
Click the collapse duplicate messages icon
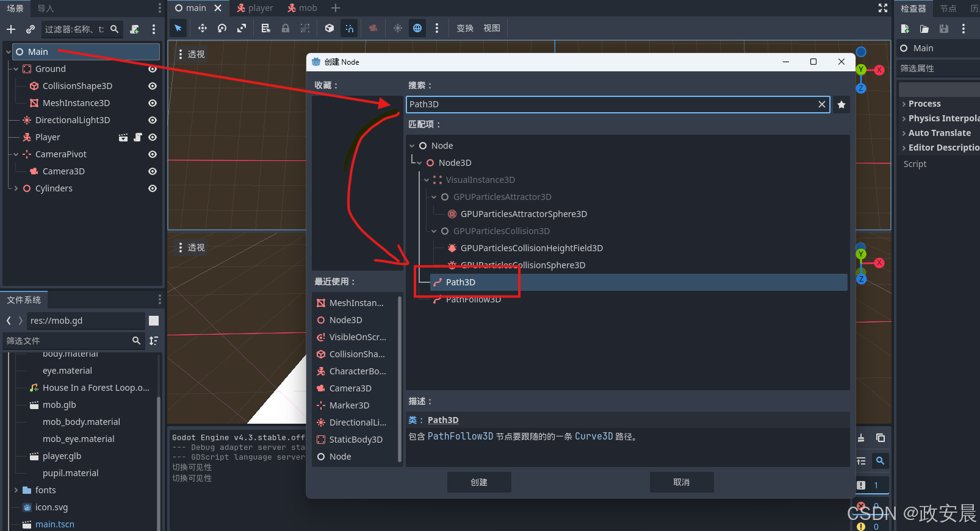click(861, 461)
